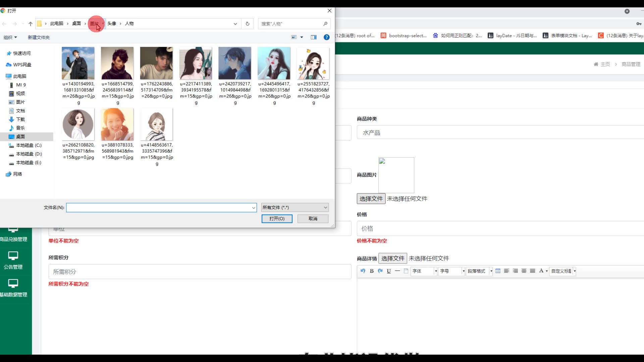Select image thumbnail u=1668514799
Image resolution: width=644 pixels, height=362 pixels.
(117, 63)
